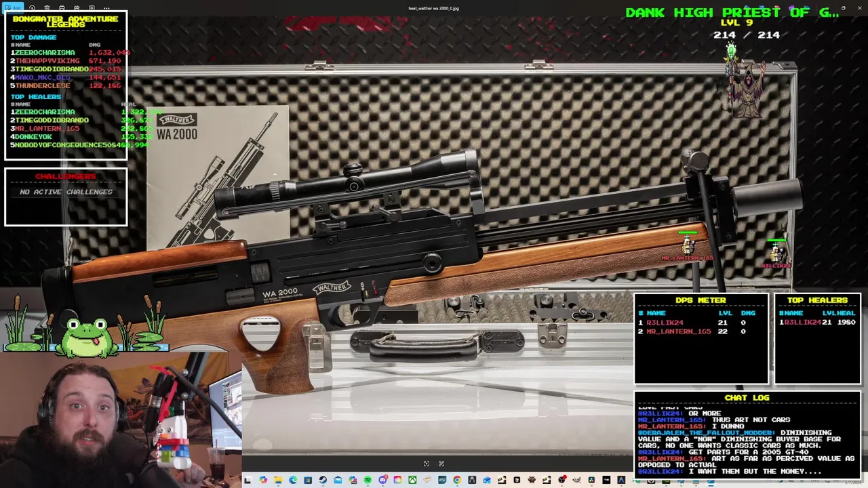Select THUNDERCLESE in the Top Damage list
Screen dimensions: 868x488
click(43, 86)
